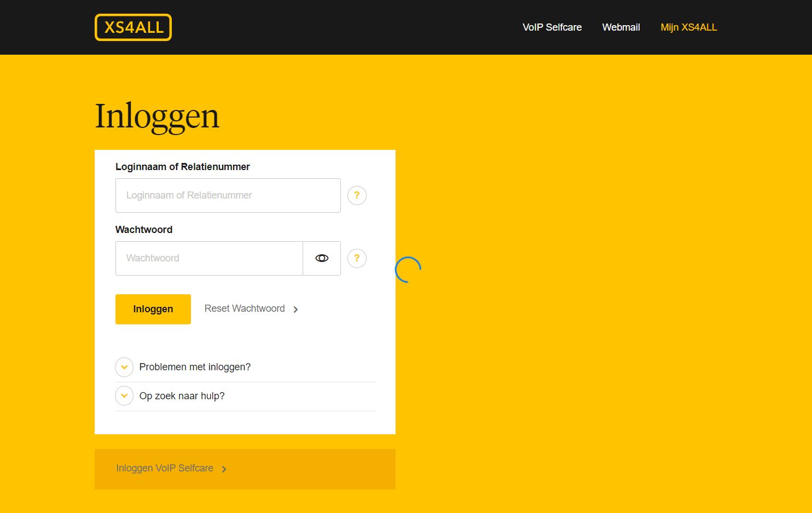Click the XS4ALL logo

133,27
